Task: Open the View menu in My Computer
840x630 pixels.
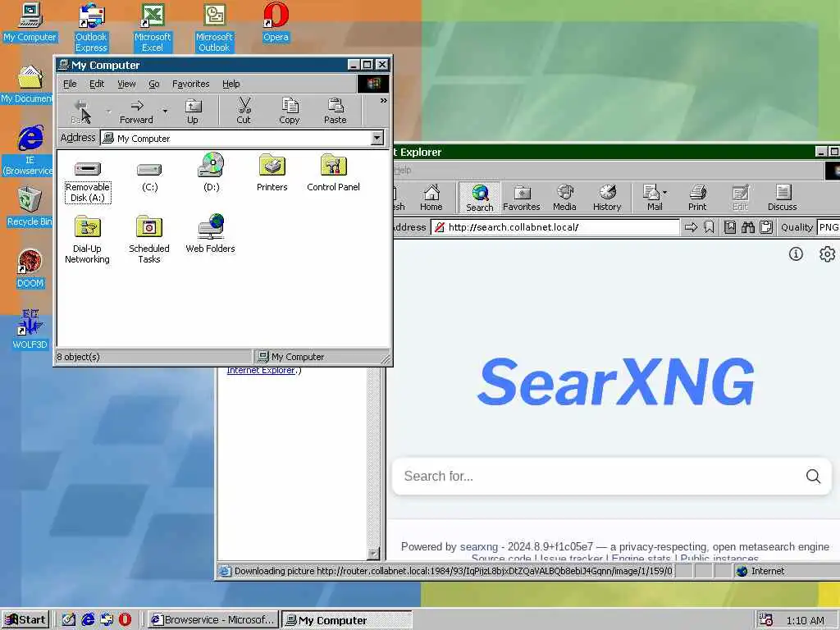Action: 126,84
